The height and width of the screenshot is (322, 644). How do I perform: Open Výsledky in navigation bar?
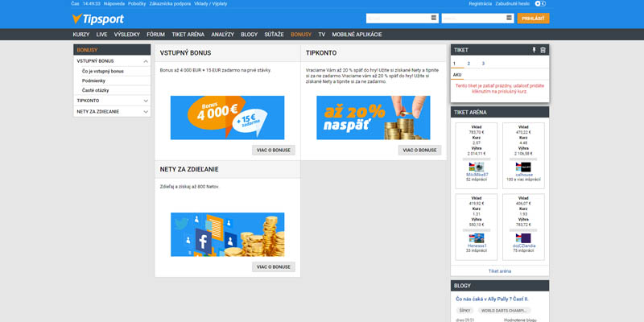click(x=127, y=35)
